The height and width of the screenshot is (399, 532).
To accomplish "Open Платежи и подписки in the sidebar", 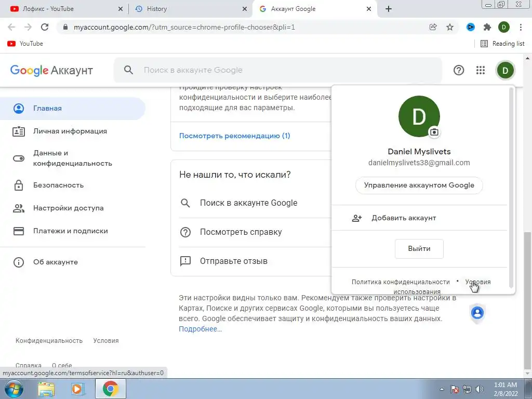I will 73,231.
